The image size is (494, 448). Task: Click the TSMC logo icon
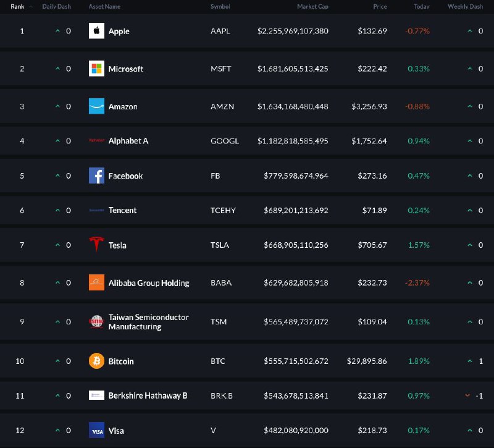(96, 321)
